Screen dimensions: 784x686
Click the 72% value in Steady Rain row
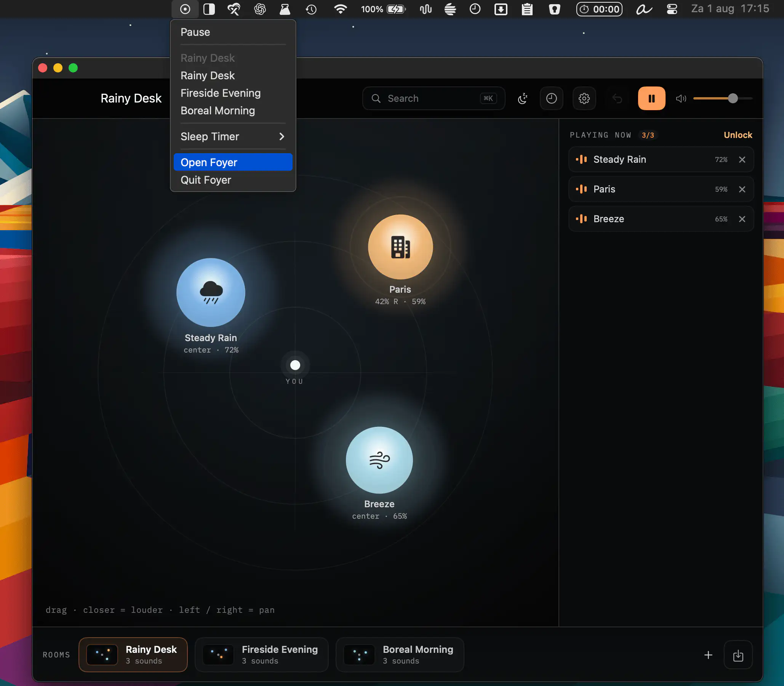point(721,160)
